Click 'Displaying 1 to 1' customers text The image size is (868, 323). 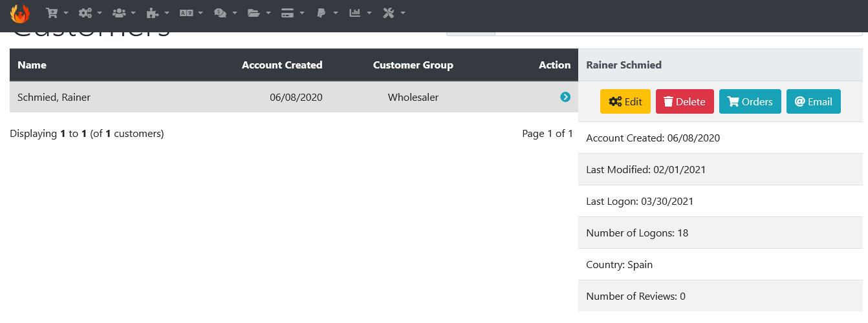[87, 134]
